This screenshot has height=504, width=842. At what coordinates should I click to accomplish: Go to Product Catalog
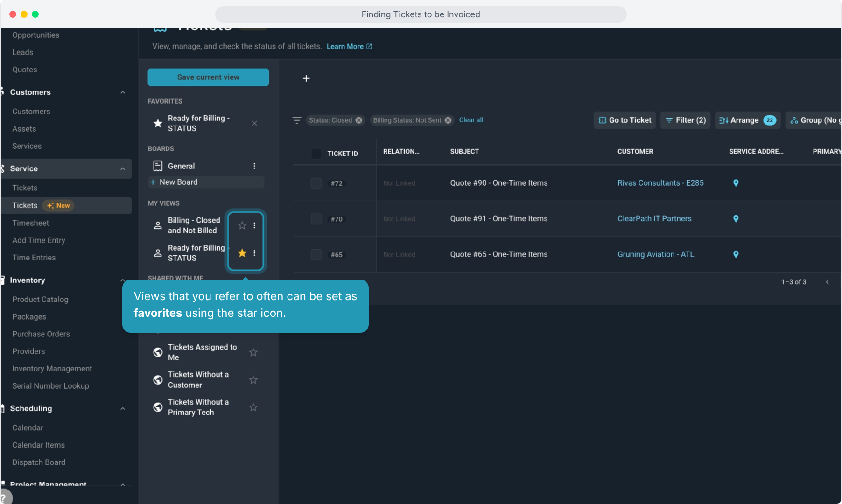click(x=40, y=300)
